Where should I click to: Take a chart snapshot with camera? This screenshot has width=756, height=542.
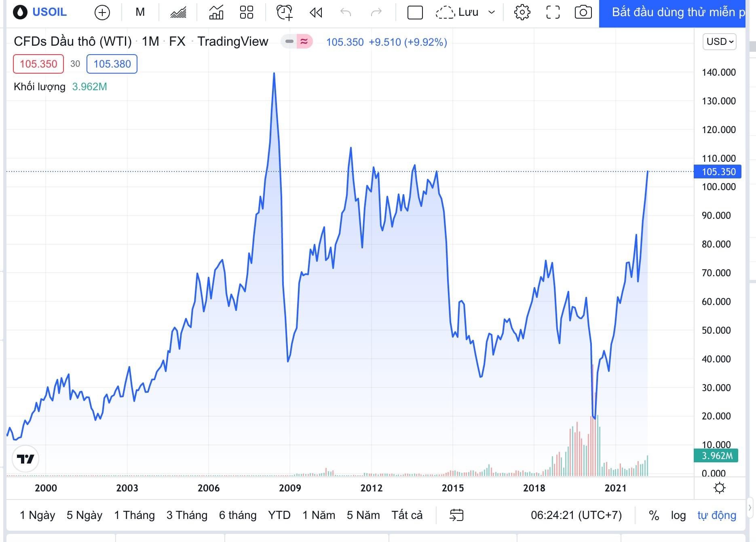(x=583, y=13)
